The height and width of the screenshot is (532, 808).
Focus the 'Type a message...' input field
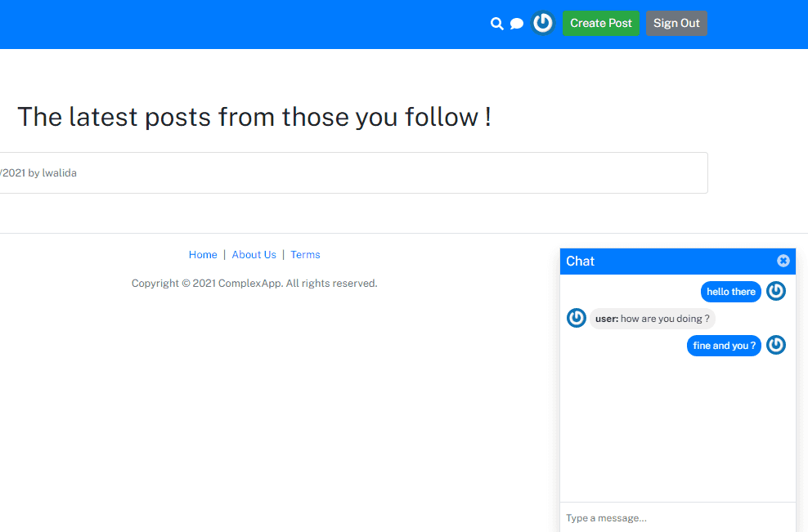coord(678,517)
